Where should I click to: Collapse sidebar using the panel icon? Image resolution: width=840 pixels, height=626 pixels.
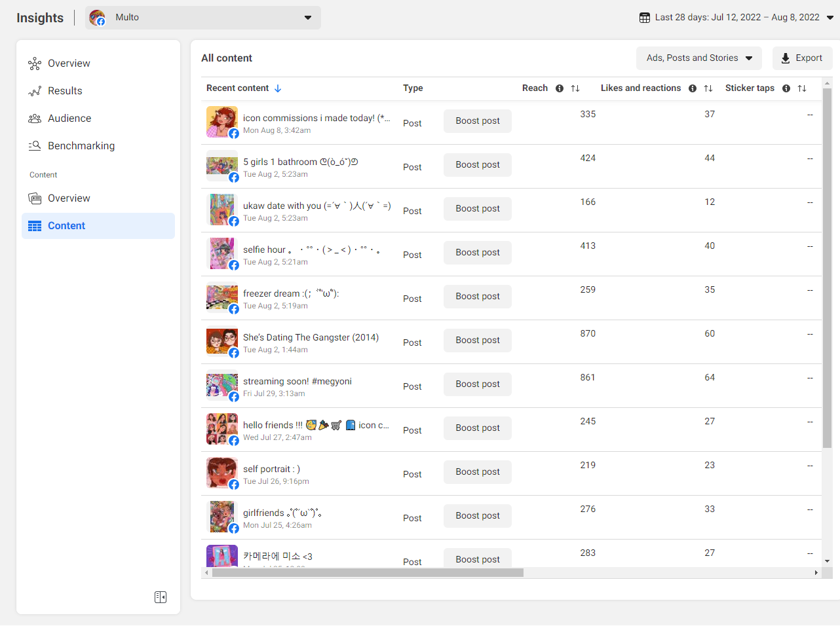pyautogui.click(x=161, y=597)
